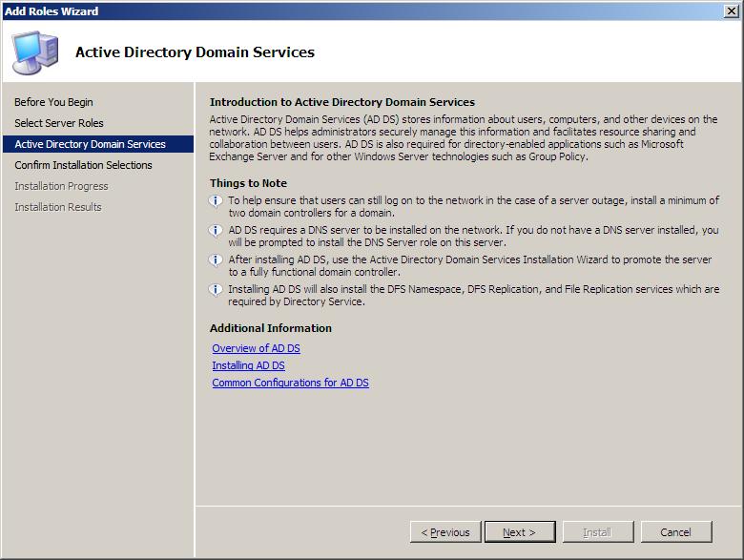The image size is (744, 560).
Task: Cancel the Add Roles Wizard
Action: [x=675, y=532]
